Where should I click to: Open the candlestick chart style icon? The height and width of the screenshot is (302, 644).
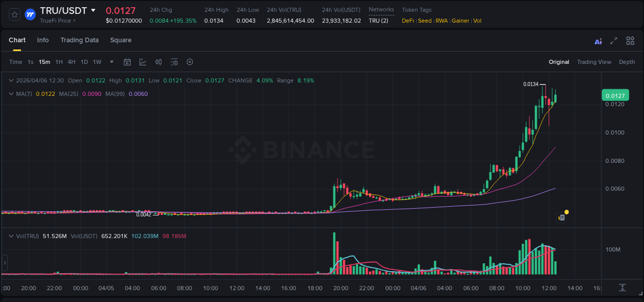click(x=159, y=62)
